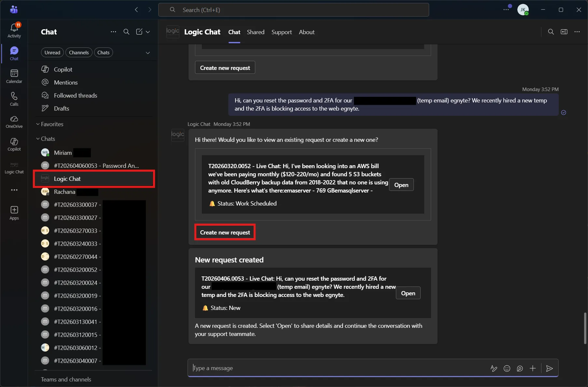The image size is (588, 387).
Task: Switch to the Shared tab
Action: (x=256, y=32)
